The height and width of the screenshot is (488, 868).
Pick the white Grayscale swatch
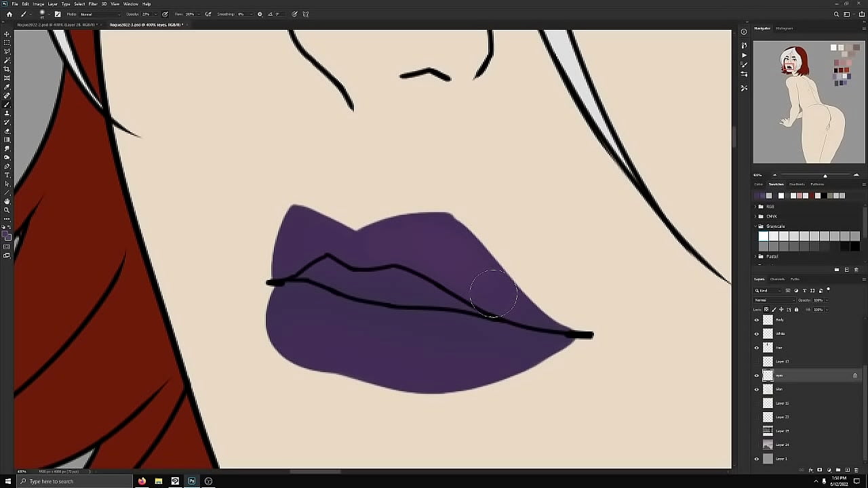click(x=764, y=236)
